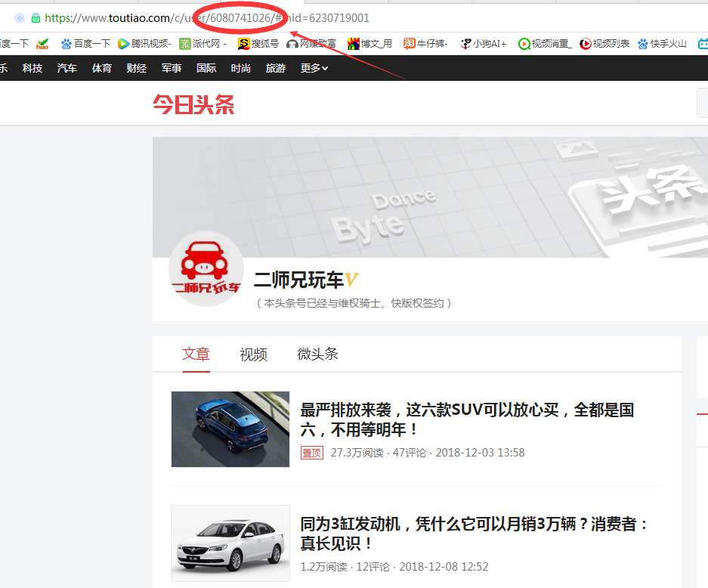Click the 本头条号已经与维权骑士 copyright notice
708x588 pixels.
pyautogui.click(x=354, y=303)
